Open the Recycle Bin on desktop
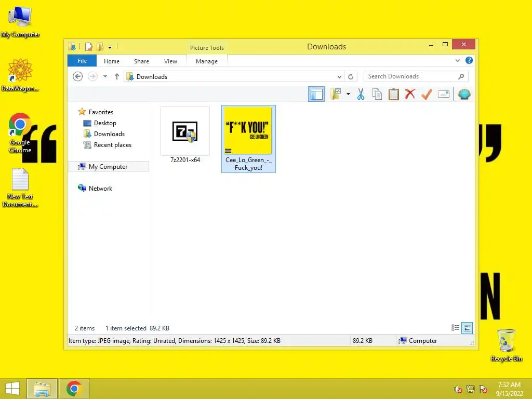Screen dimensions: 532x399 (506, 345)
